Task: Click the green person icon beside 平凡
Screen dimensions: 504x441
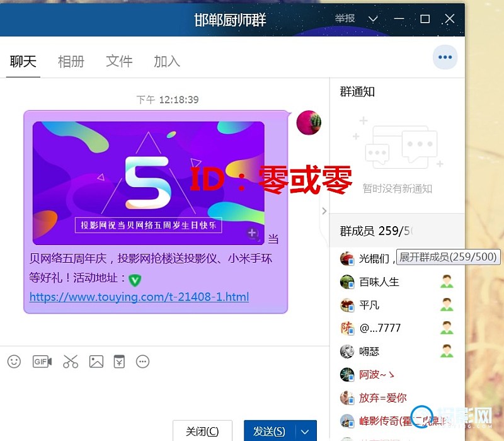Action: [447, 305]
